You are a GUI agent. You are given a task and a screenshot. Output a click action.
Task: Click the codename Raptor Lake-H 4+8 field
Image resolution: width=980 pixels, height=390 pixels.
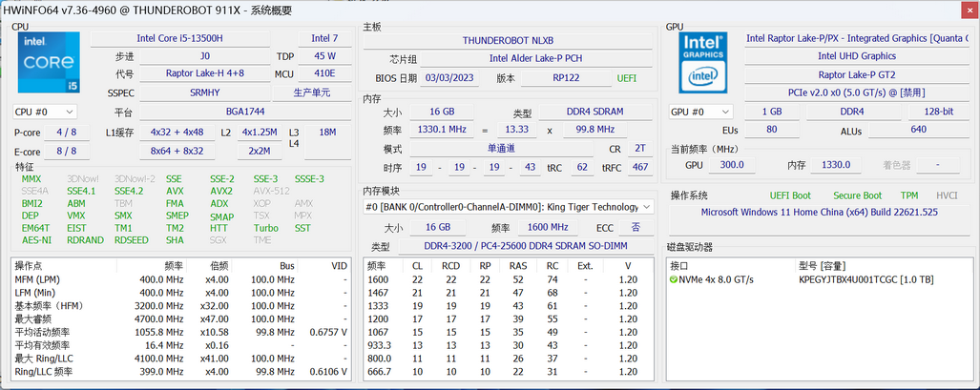[x=204, y=73]
